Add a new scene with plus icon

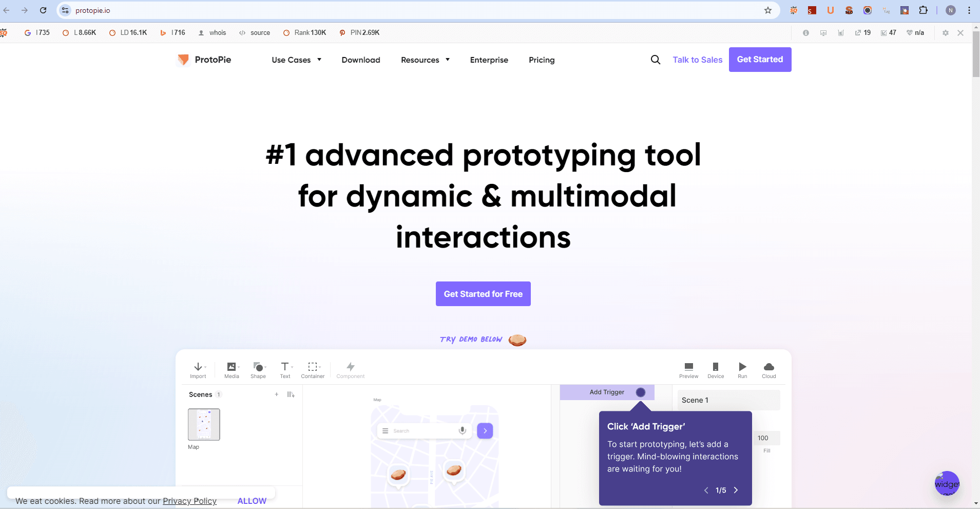coord(277,394)
